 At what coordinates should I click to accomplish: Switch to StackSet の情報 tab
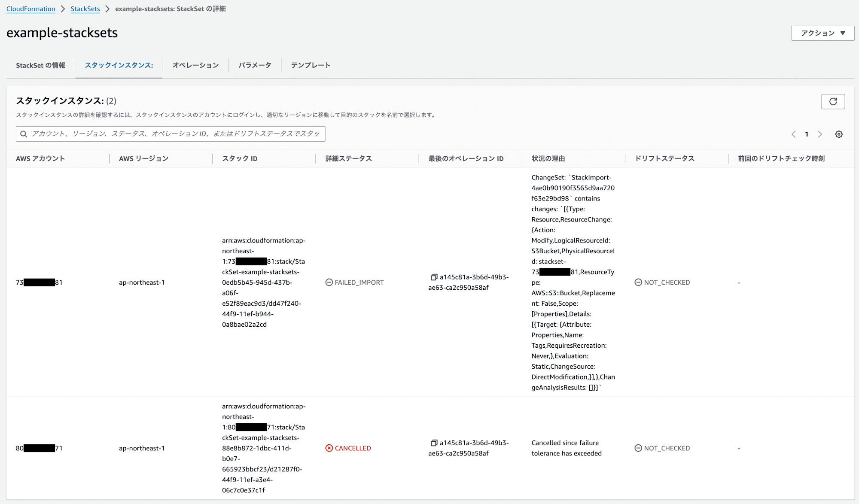coord(40,65)
